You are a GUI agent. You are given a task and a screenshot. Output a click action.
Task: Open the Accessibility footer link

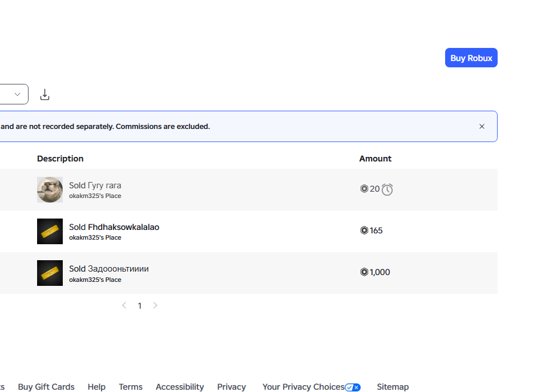pos(180,387)
